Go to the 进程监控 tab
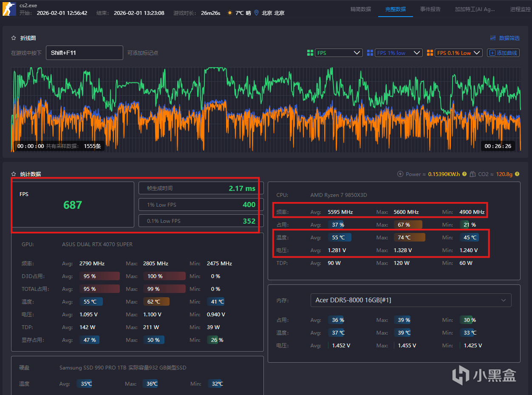Viewport: 532px width, 395px height. pos(521,9)
